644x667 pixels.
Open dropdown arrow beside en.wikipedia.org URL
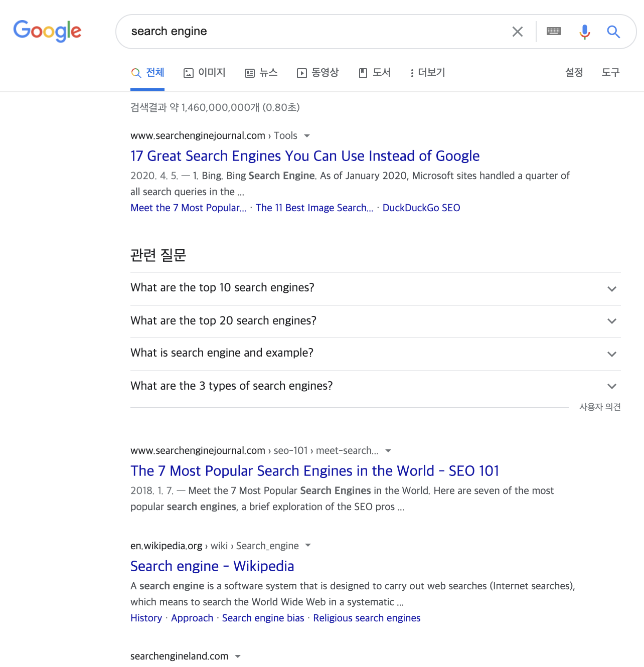308,546
